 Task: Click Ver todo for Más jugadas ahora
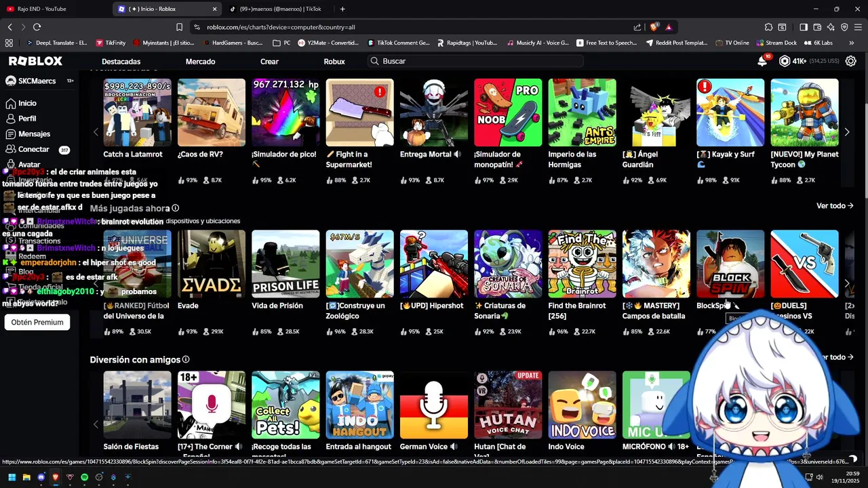pos(835,205)
